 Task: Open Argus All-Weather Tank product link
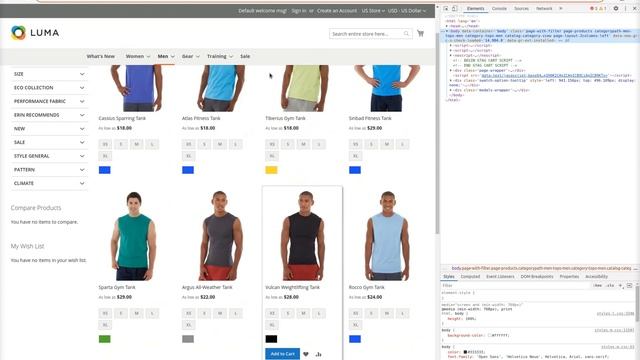point(207,287)
